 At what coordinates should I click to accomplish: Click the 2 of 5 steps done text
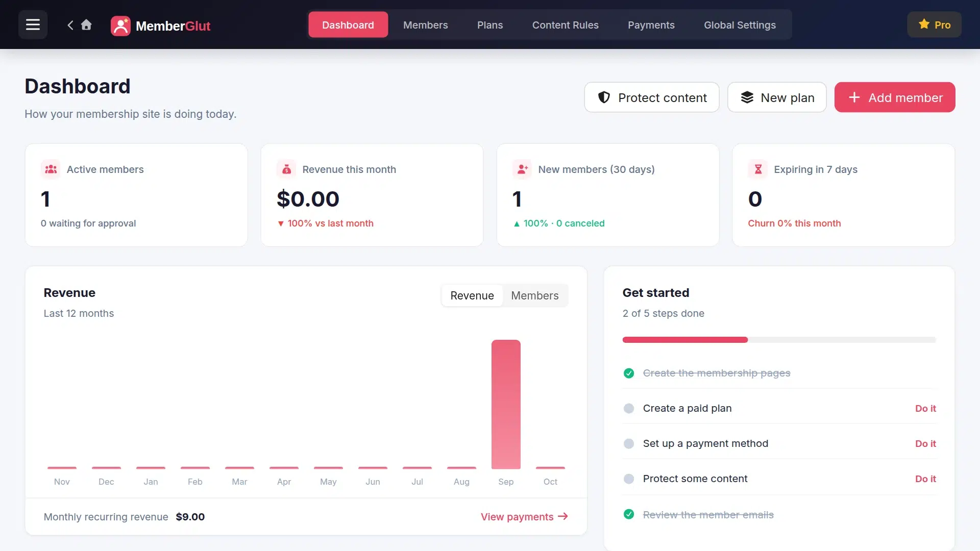663,313
